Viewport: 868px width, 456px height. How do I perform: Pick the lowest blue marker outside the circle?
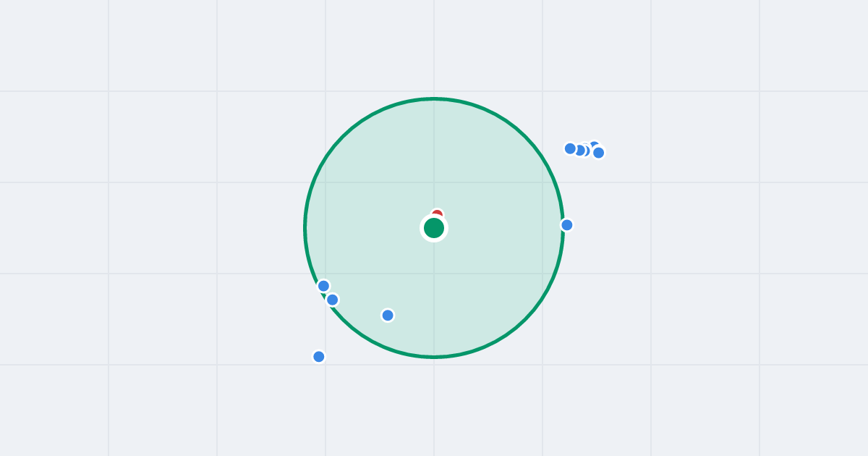(319, 357)
